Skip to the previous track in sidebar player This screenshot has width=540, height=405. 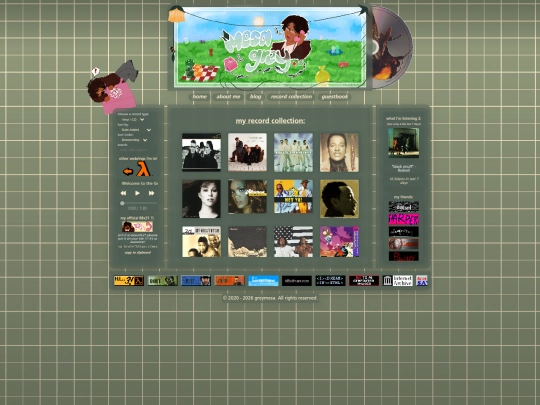click(123, 193)
